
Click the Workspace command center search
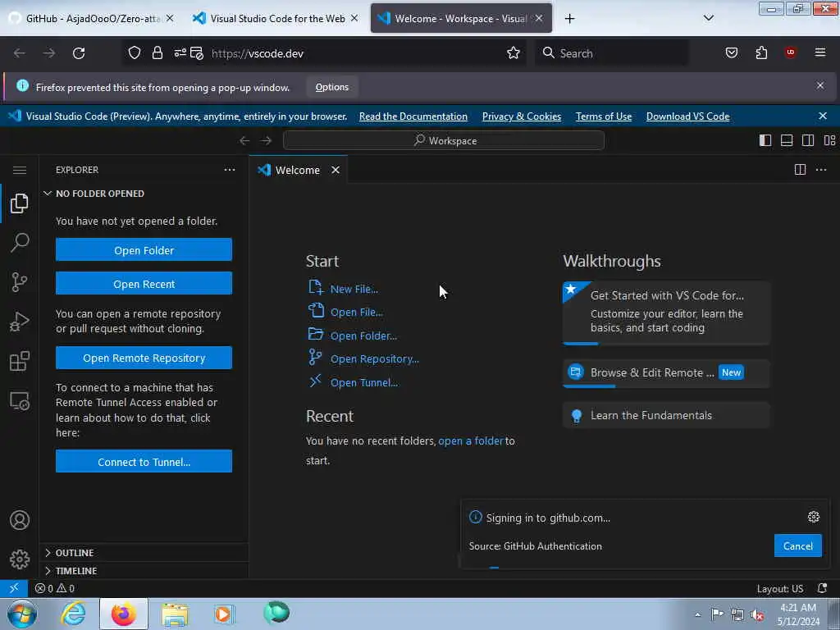coord(444,140)
